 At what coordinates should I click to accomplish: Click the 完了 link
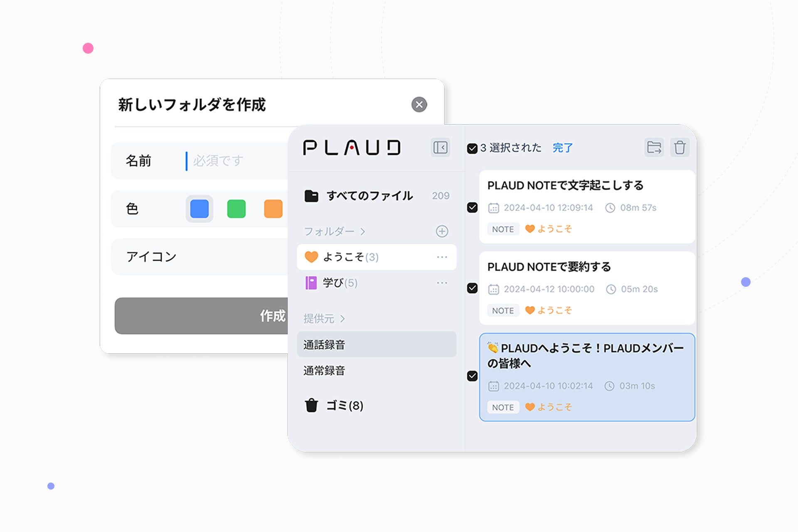(x=562, y=148)
